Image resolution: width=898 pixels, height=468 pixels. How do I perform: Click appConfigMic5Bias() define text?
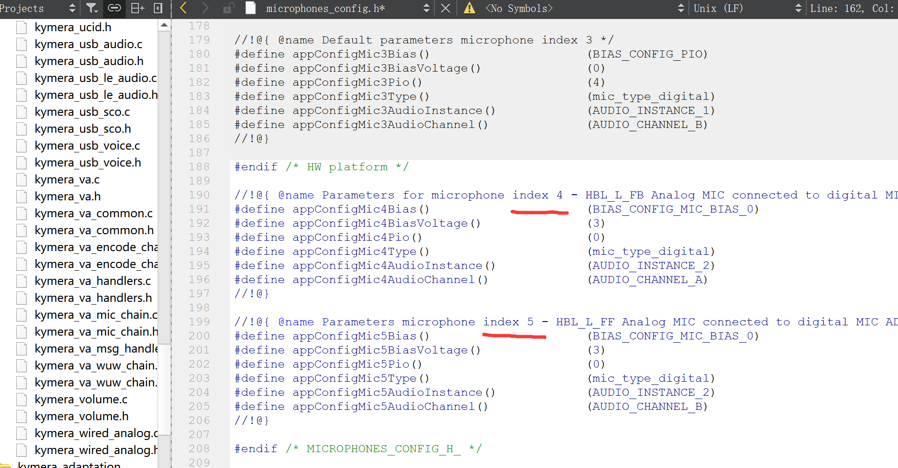pyautogui.click(x=361, y=336)
